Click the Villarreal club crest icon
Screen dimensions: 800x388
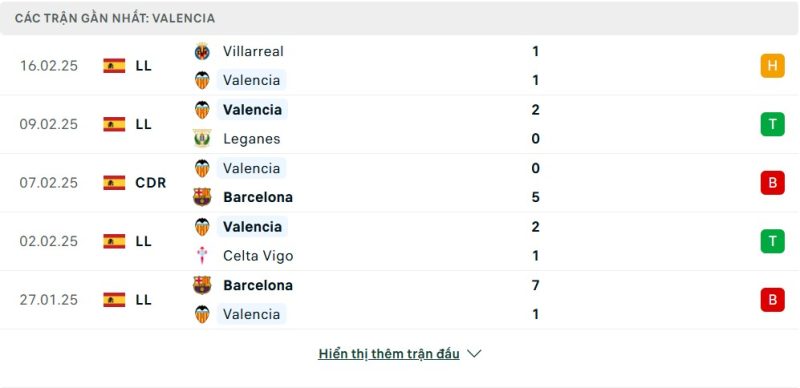point(202,52)
